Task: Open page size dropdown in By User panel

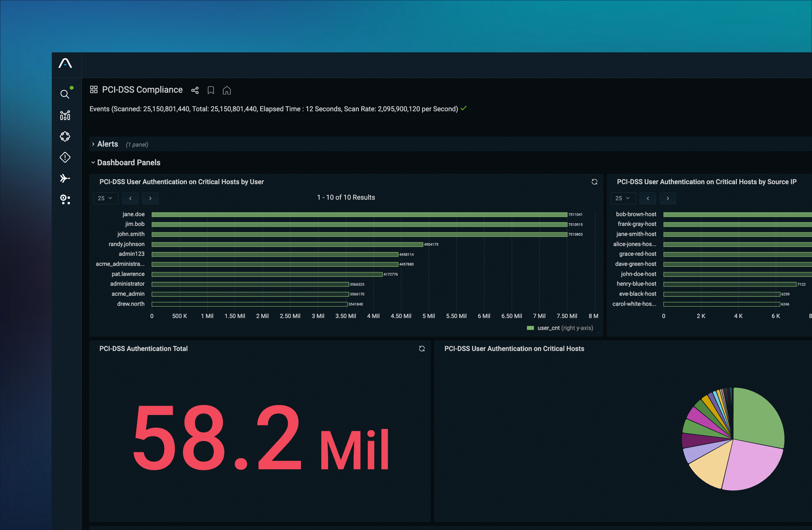Action: pos(106,198)
